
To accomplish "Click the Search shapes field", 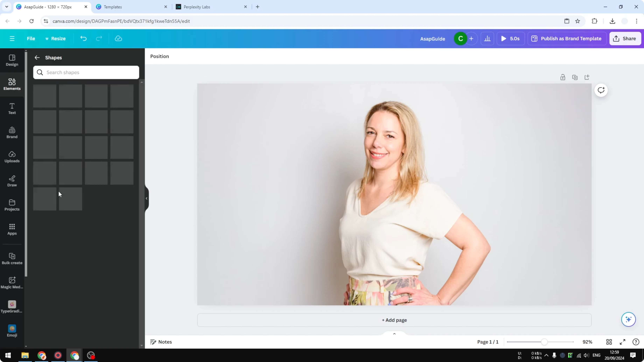I will point(86,72).
